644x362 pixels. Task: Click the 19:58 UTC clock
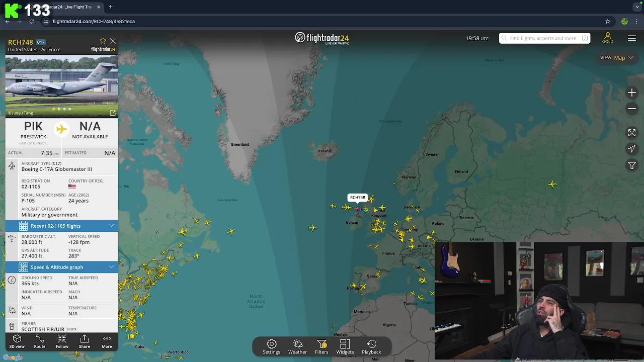click(x=477, y=38)
